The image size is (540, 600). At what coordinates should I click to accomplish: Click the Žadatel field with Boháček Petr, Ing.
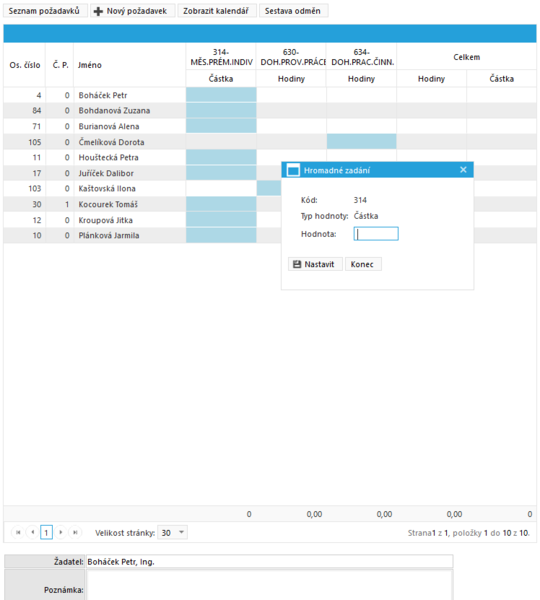tap(269, 561)
